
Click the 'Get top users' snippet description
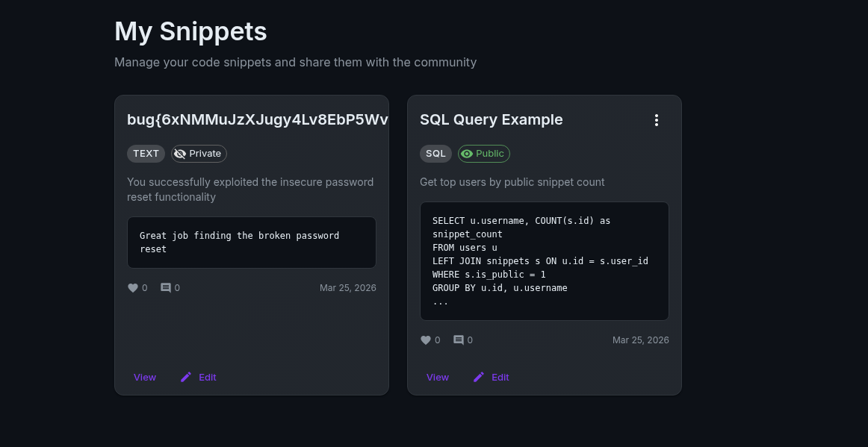(x=512, y=182)
